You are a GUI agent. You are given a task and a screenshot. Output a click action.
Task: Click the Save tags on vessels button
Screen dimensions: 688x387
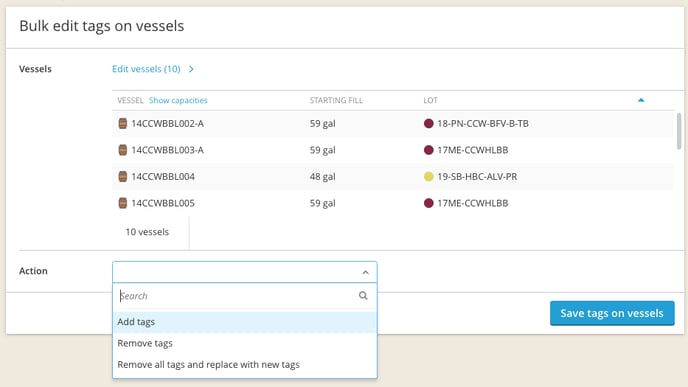(x=612, y=313)
